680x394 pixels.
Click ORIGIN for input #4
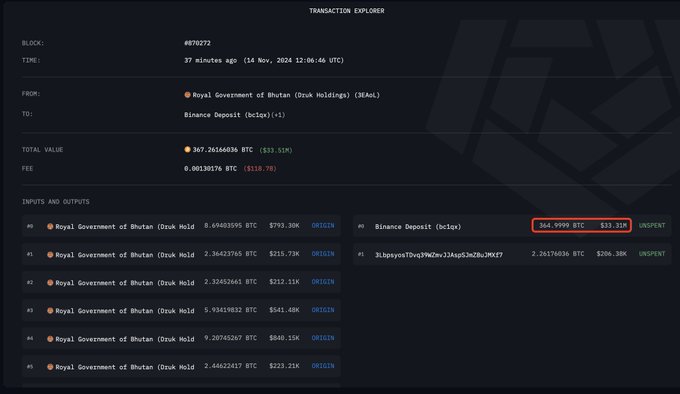(x=323, y=338)
